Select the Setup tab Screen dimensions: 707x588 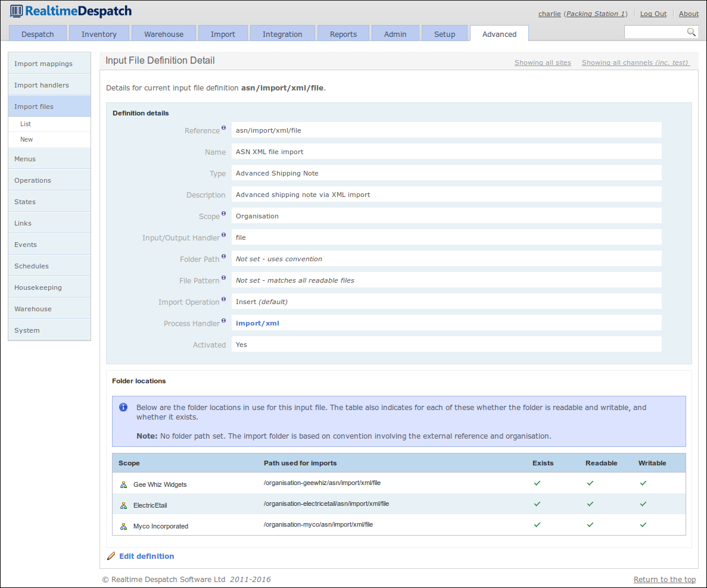point(444,34)
